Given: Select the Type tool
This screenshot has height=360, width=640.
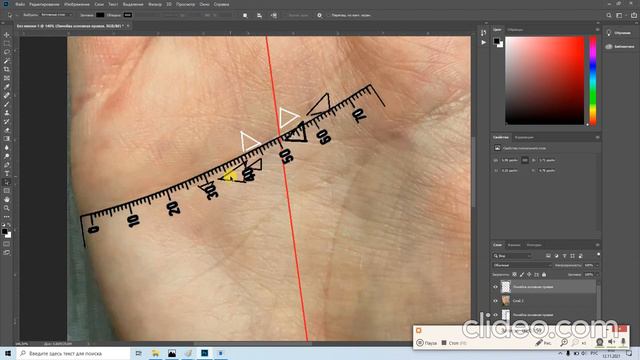Looking at the screenshot, I should click(7, 174).
